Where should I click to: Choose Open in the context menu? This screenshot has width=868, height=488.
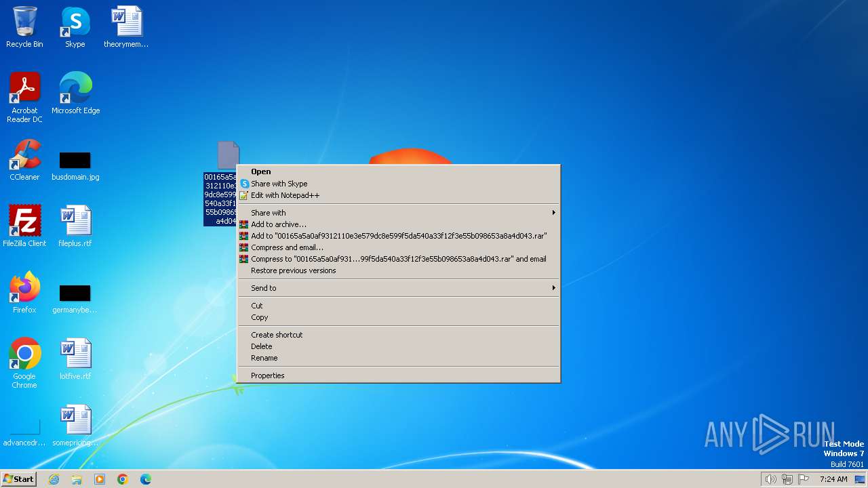pos(399,171)
